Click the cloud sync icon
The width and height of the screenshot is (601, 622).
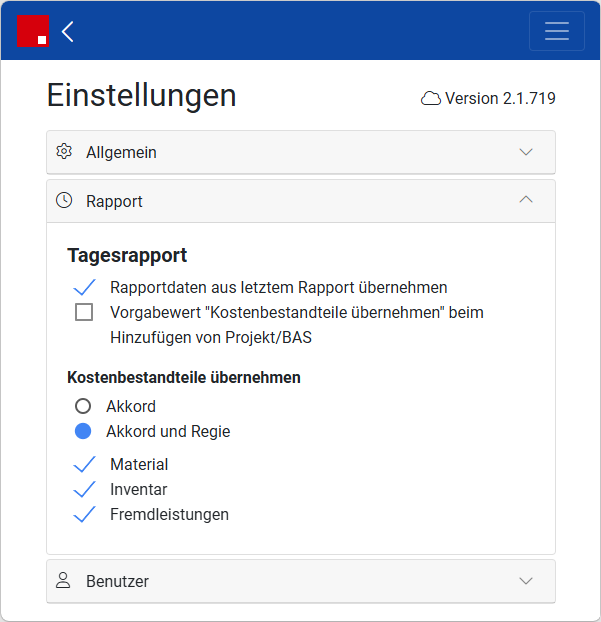point(430,98)
